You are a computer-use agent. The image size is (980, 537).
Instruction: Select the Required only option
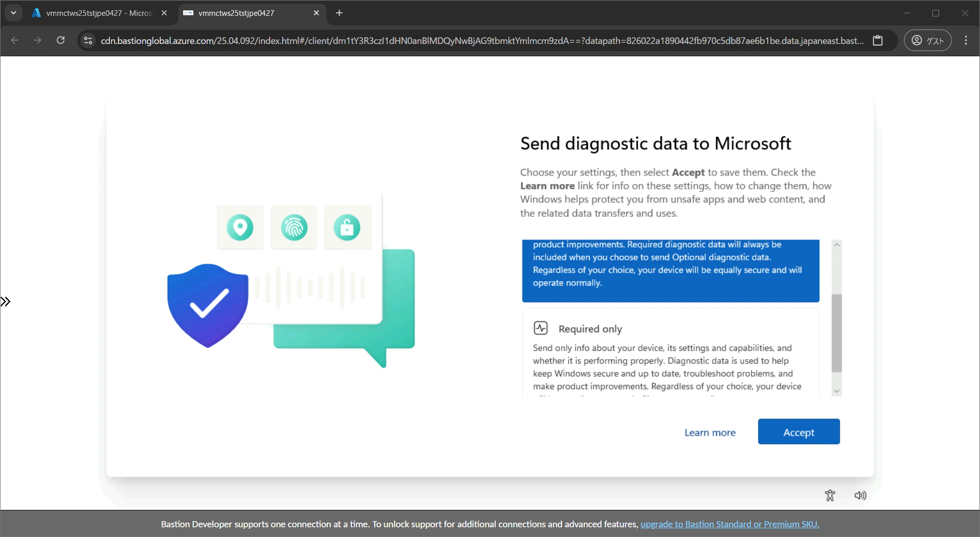coord(671,352)
